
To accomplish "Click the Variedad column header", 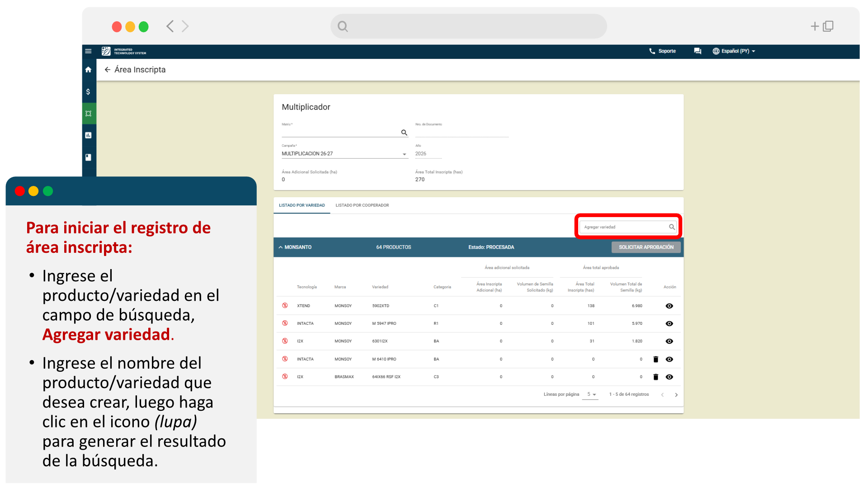I will 380,287.
